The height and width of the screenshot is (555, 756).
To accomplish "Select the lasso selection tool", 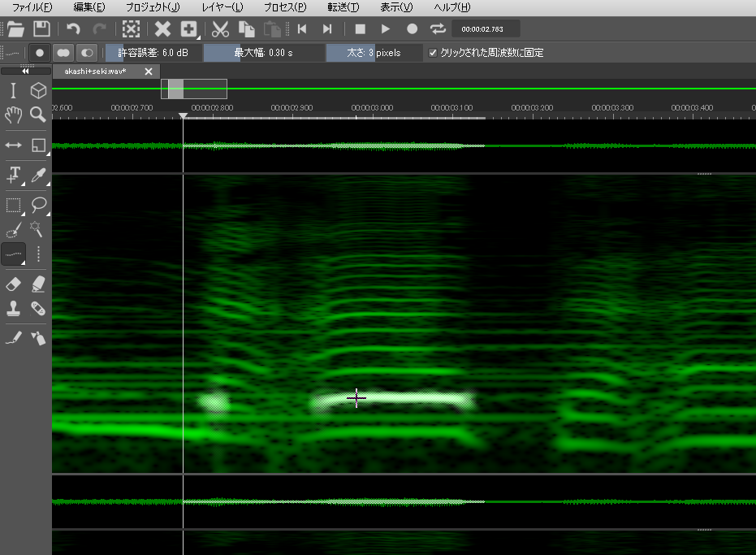I will tap(38, 205).
